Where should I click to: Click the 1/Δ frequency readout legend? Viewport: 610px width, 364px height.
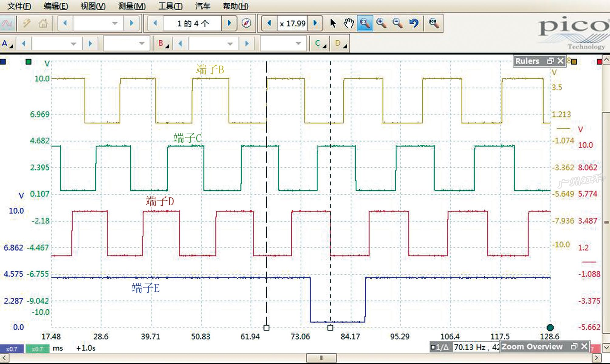coord(440,347)
